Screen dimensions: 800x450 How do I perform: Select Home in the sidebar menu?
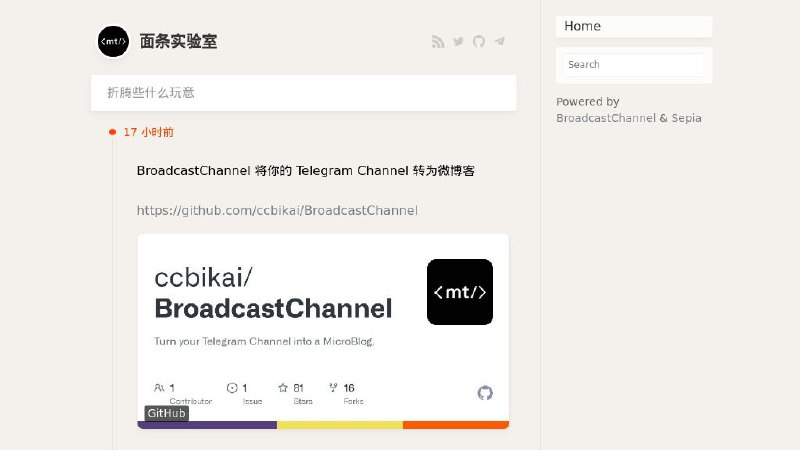pos(582,26)
